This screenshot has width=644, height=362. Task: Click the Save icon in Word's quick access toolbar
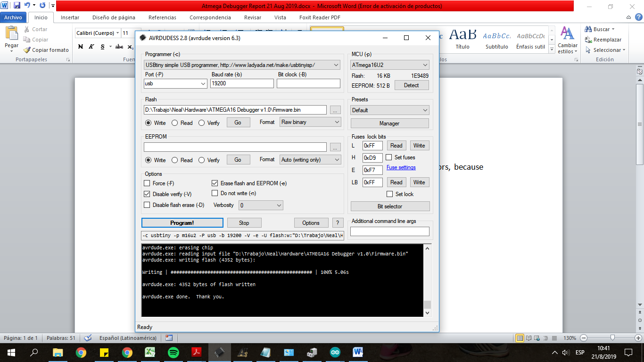click(17, 6)
